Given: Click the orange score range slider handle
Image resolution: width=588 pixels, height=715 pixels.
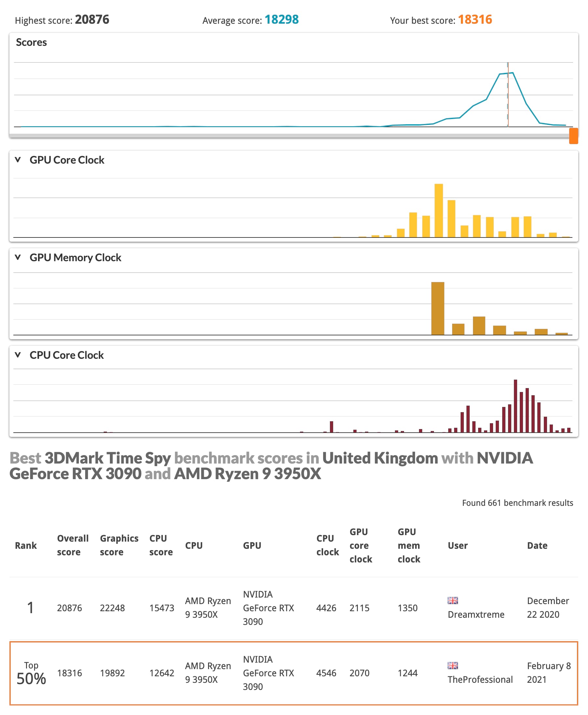Looking at the screenshot, I should pyautogui.click(x=573, y=136).
